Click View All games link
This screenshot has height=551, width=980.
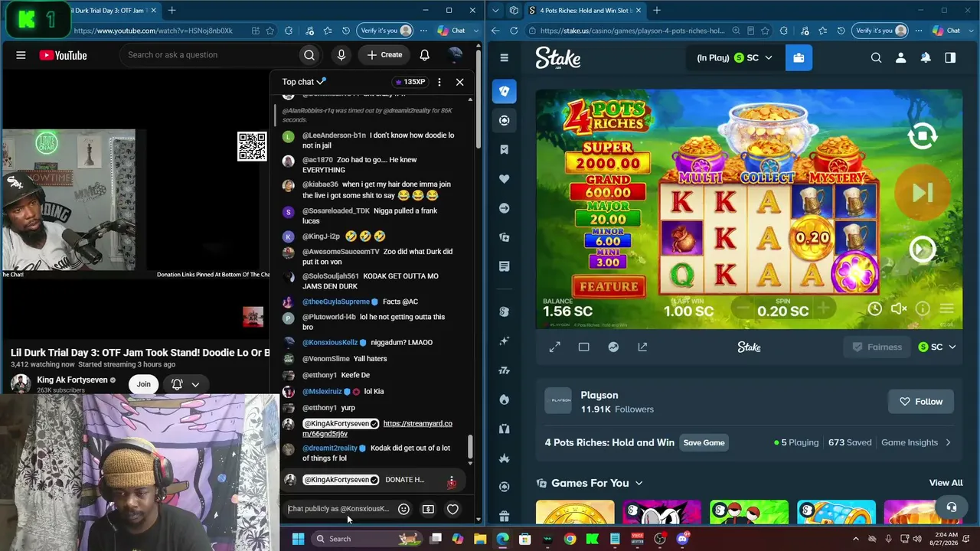pos(946,483)
